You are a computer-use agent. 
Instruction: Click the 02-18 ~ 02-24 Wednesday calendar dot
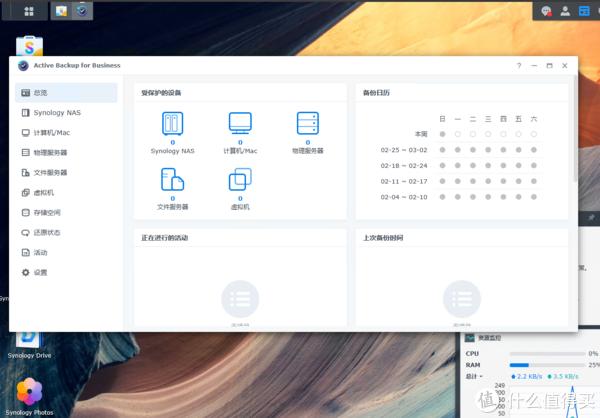488,165
